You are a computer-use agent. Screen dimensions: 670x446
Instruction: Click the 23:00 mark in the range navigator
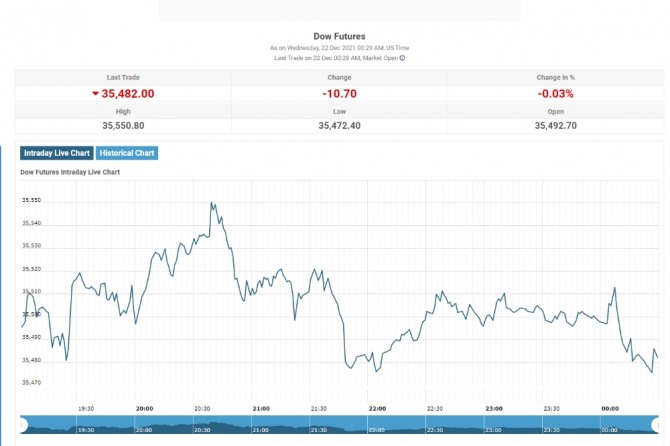pyautogui.click(x=493, y=429)
